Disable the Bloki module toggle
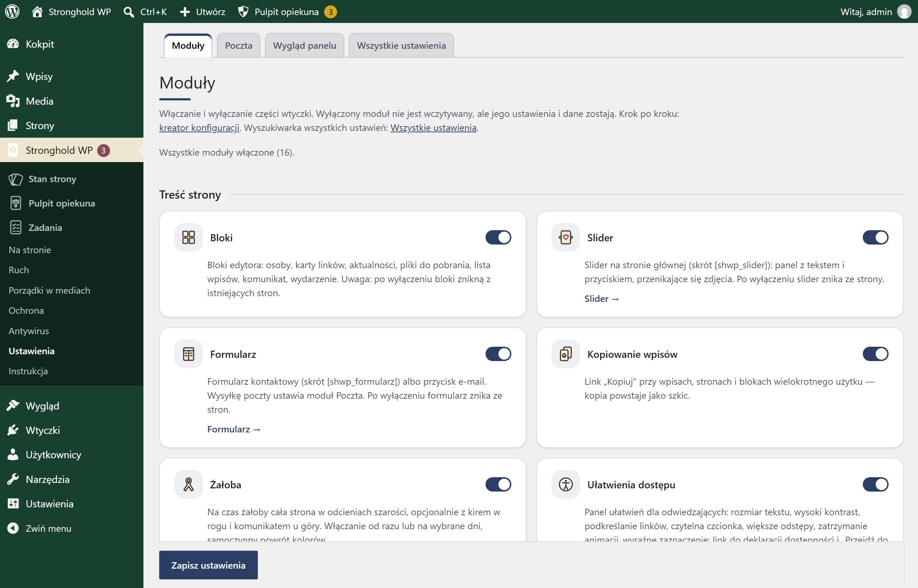This screenshot has height=588, width=918. pyautogui.click(x=498, y=237)
